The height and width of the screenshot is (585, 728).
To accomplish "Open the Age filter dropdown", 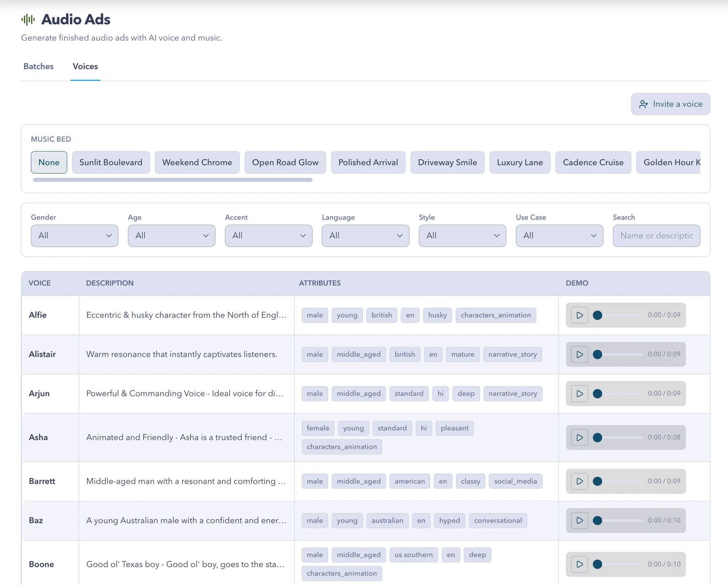I will (171, 236).
